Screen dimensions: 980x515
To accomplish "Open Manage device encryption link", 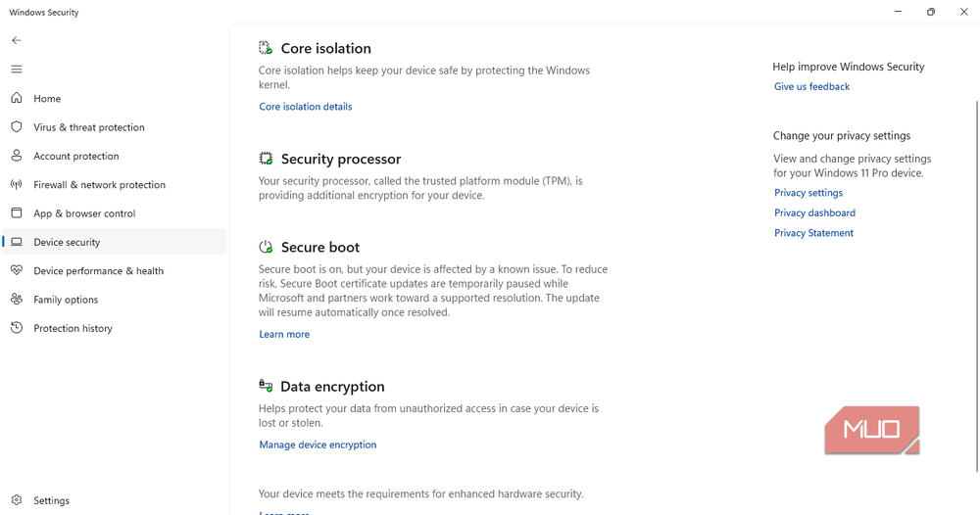I will [318, 445].
